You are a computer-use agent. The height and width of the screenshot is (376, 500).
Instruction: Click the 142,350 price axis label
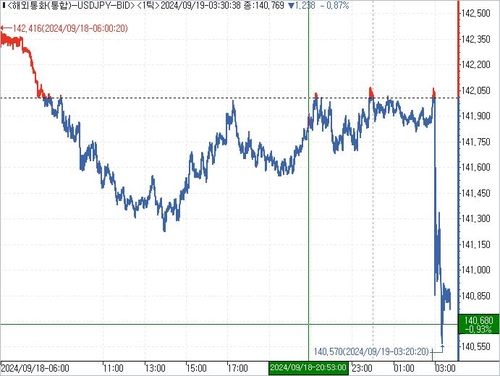pos(476,39)
